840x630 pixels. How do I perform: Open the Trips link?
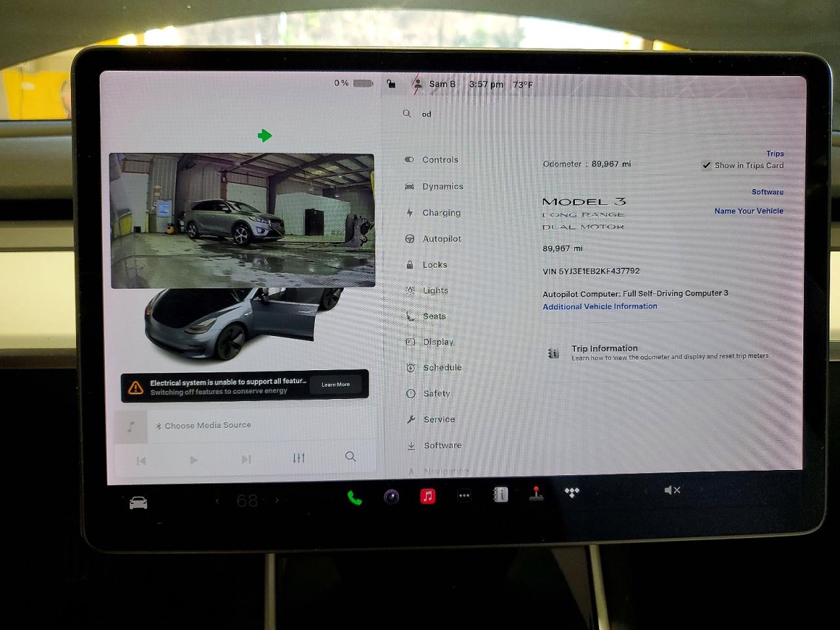point(775,154)
